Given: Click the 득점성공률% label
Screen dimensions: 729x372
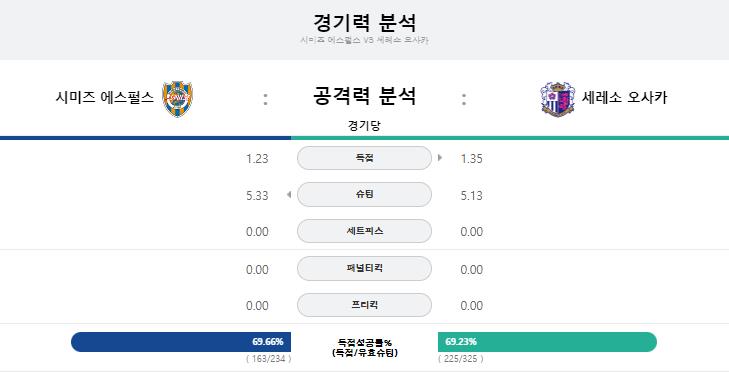Looking at the screenshot, I should pyautogui.click(x=364, y=343).
